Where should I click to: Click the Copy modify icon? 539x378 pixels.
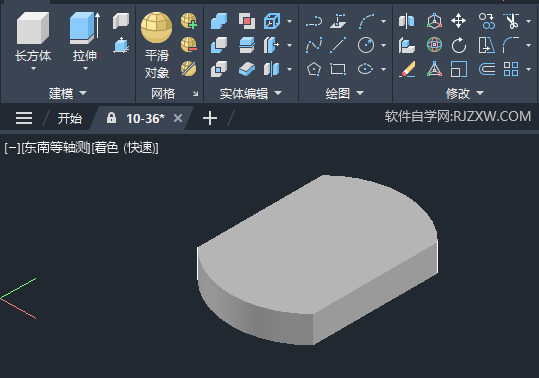pyautogui.click(x=487, y=21)
